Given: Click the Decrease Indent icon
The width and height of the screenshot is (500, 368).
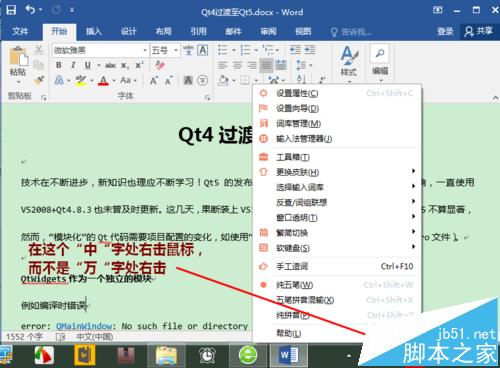Looking at the screenshot, I should [x=295, y=50].
